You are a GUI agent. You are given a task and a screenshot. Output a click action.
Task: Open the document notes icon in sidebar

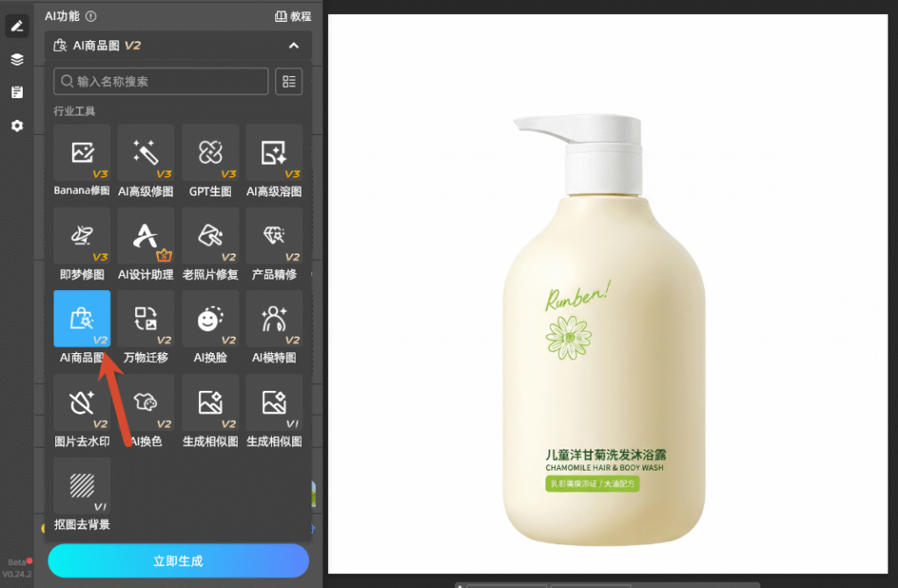[18, 92]
